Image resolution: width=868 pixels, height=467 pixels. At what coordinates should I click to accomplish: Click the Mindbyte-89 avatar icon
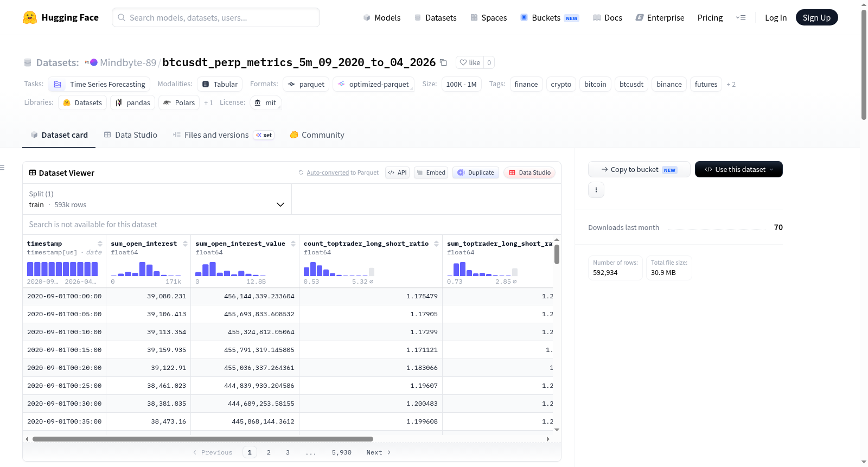pos(94,62)
